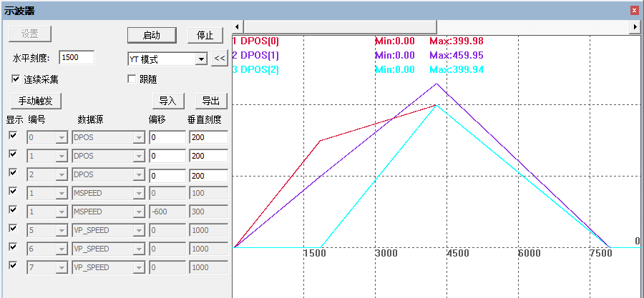This screenshot has height=298, width=644.
Task: Click the 'Max:459.95' value in the legend
Action: pos(457,55)
